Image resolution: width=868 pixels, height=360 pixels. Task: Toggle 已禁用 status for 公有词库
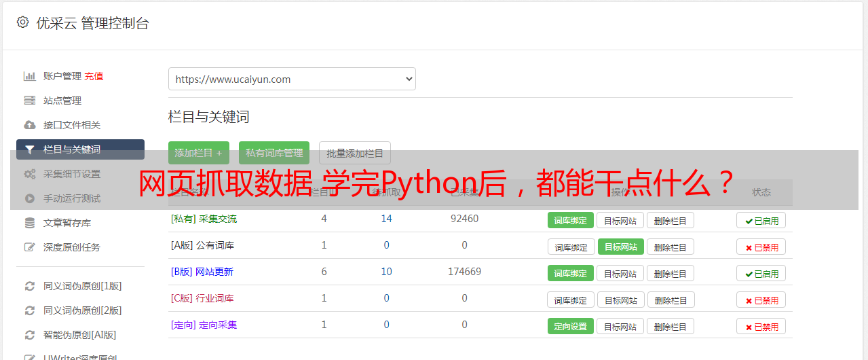[761, 247]
